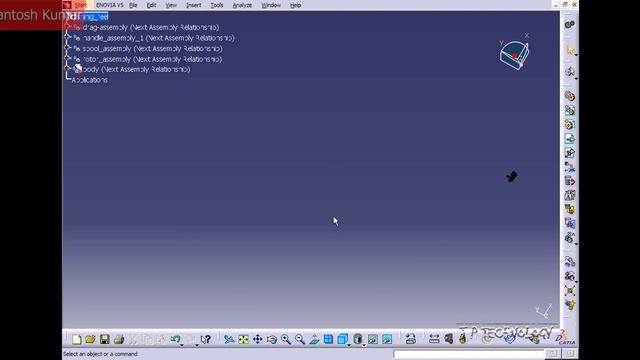Create a new document with New icon
Image resolution: width=640 pixels, height=360 pixels.
point(76,339)
